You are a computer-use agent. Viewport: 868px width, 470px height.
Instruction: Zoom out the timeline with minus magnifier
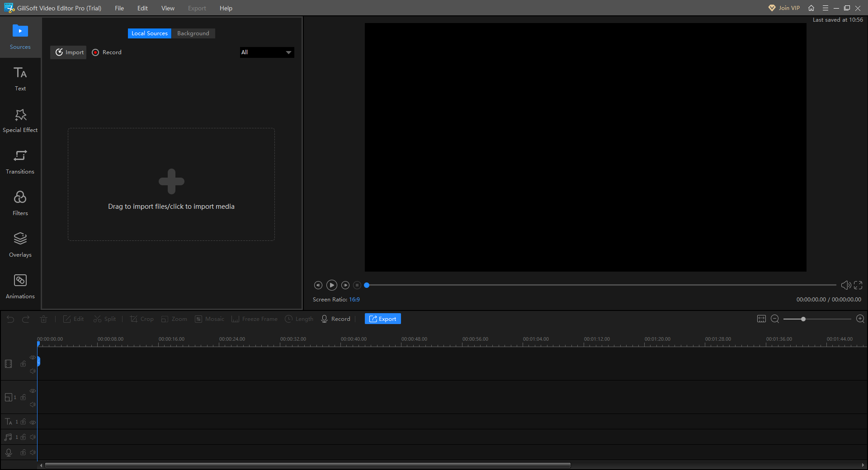tap(775, 319)
